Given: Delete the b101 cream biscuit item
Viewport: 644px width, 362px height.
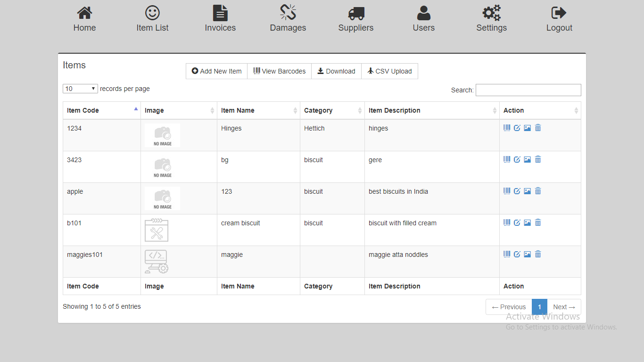Looking at the screenshot, I should tap(538, 222).
